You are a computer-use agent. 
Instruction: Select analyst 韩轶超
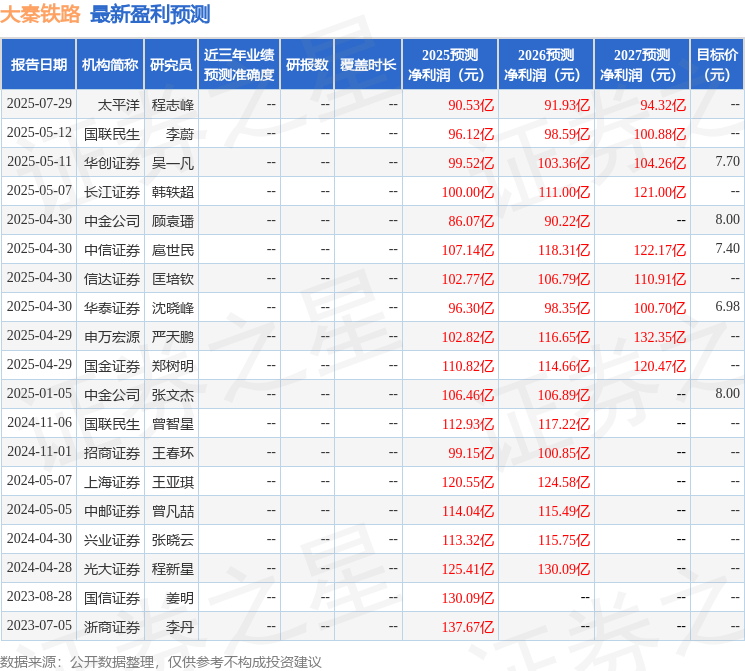[172, 192]
